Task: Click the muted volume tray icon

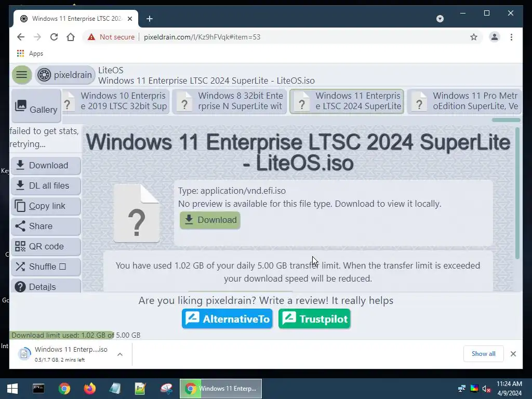Action: 486,389
